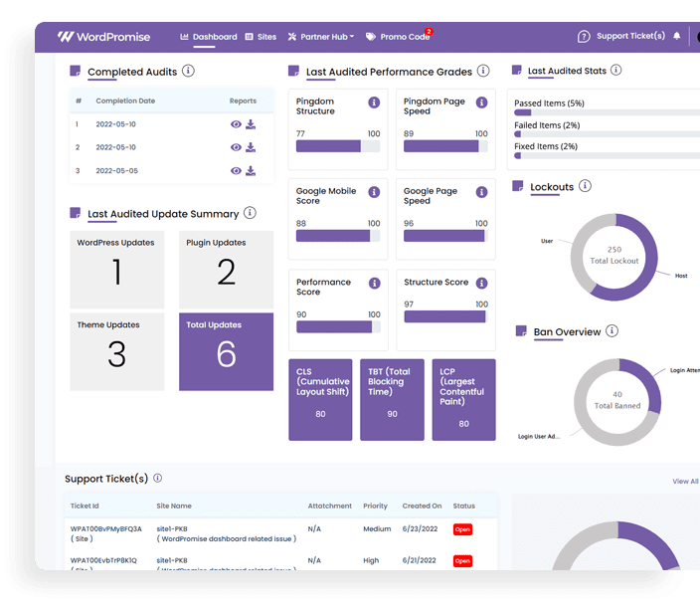Click info icon on Google Mobile Score card
The image size is (700, 612).
(374, 192)
